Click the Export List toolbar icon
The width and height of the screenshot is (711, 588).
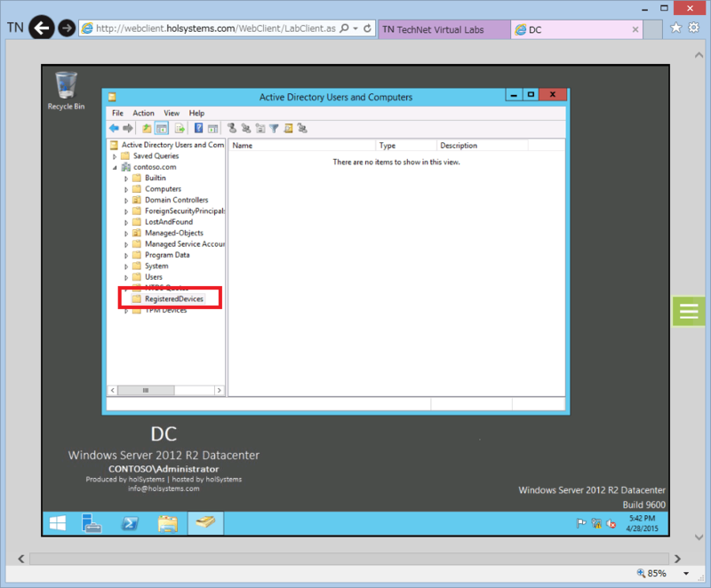tap(180, 129)
